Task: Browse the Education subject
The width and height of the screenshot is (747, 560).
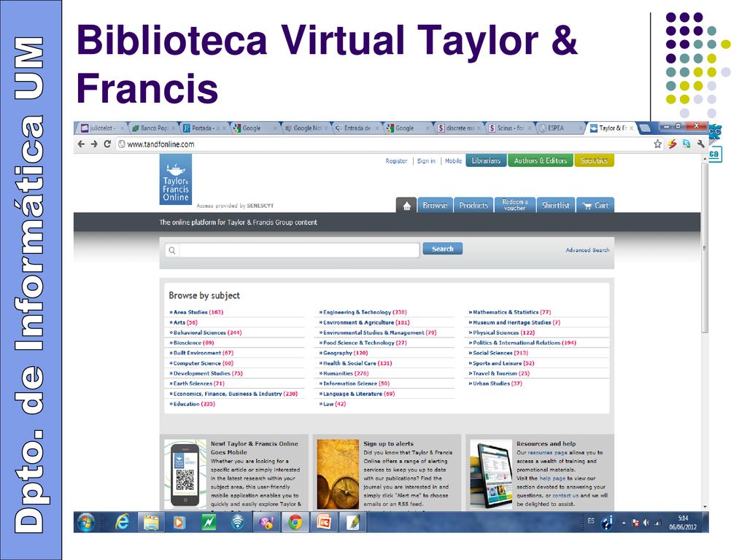Action: [x=194, y=404]
